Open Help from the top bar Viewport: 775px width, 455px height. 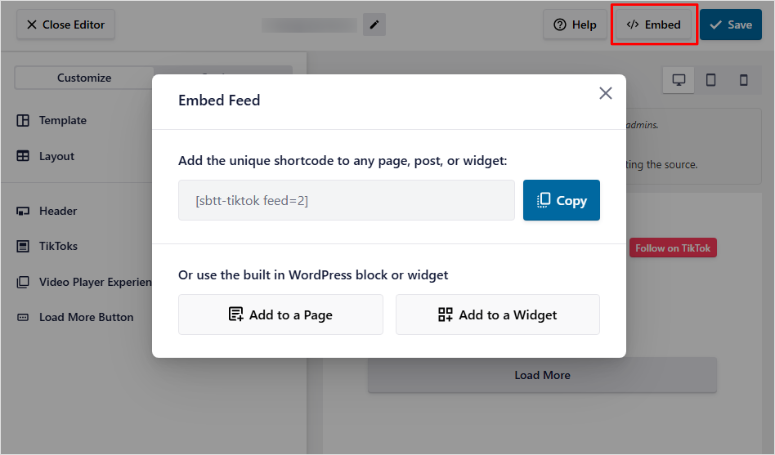575,25
